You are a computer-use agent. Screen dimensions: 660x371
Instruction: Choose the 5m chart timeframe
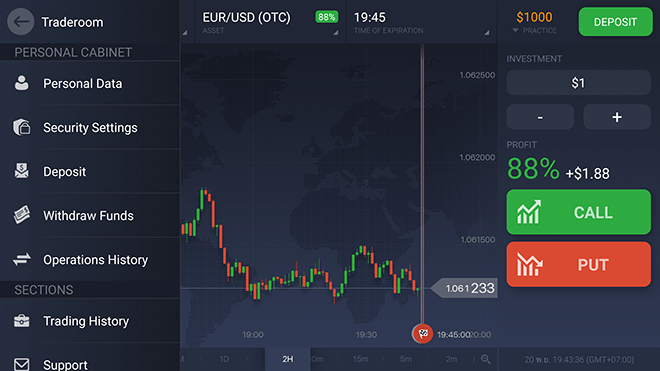point(406,359)
